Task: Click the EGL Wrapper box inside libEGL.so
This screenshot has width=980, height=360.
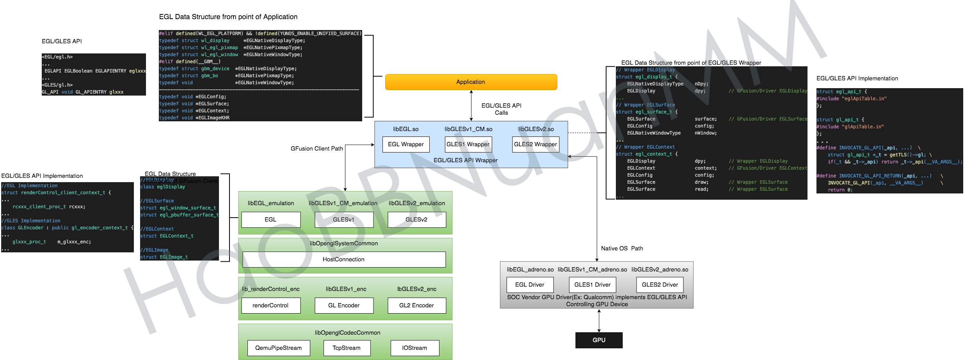Action: [406, 144]
